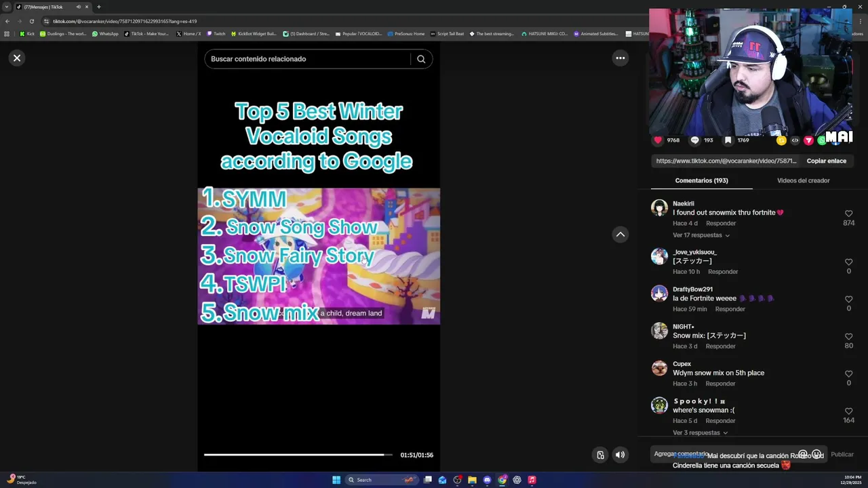Open a new browser tab
Screen dimensions: 868x488
99,7
